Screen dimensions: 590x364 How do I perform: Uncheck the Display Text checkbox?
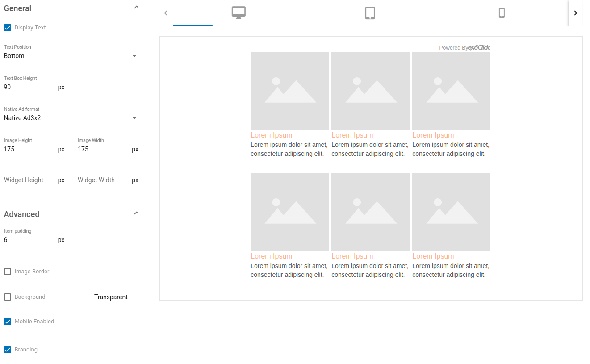(8, 28)
